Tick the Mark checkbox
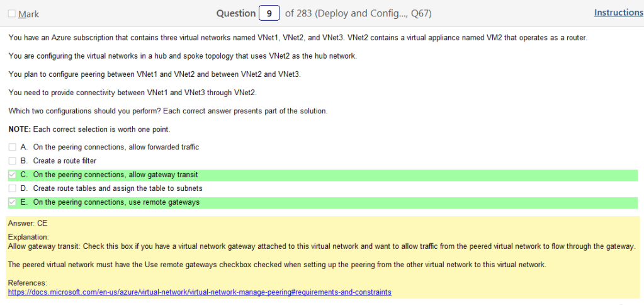The image size is (644, 305). [x=12, y=14]
